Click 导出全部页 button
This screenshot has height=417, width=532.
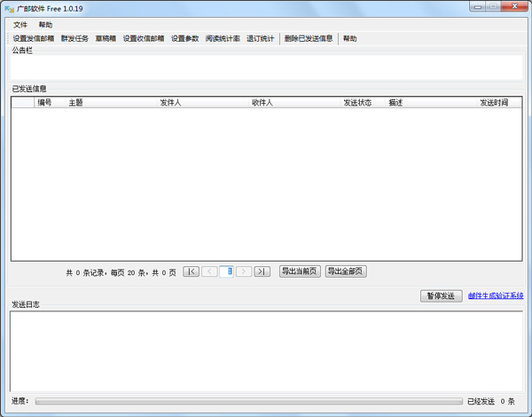[x=346, y=271]
